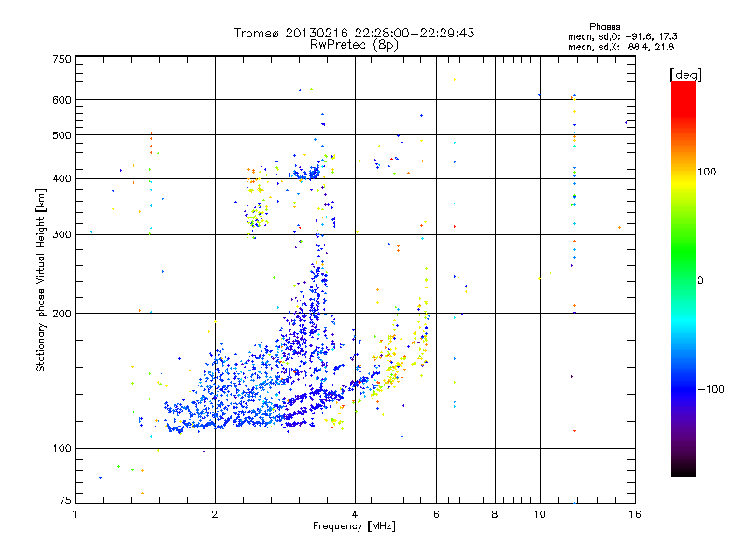Select the 'RwPretec (8p)' subtitle text

(x=354, y=45)
